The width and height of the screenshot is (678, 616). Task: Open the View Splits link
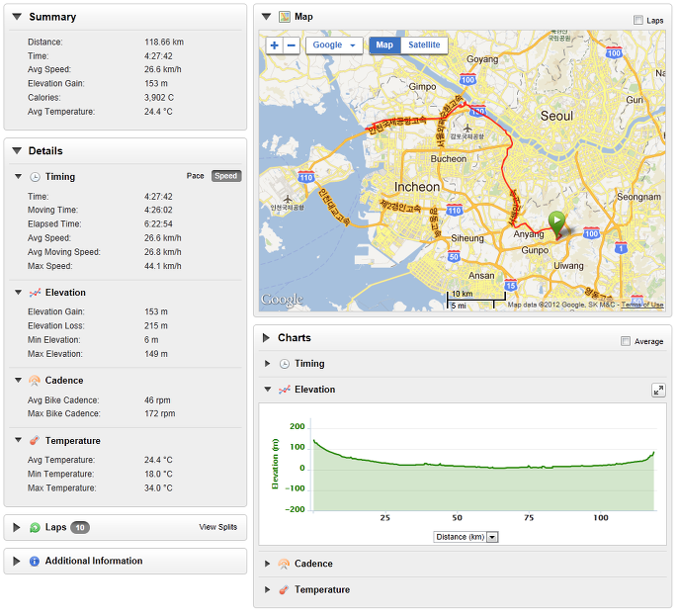point(217,527)
